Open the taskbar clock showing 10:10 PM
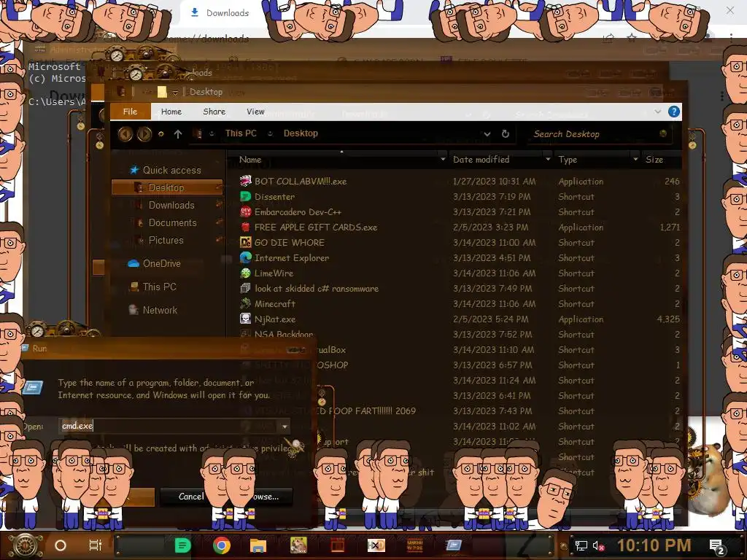747x560 pixels. [x=654, y=545]
